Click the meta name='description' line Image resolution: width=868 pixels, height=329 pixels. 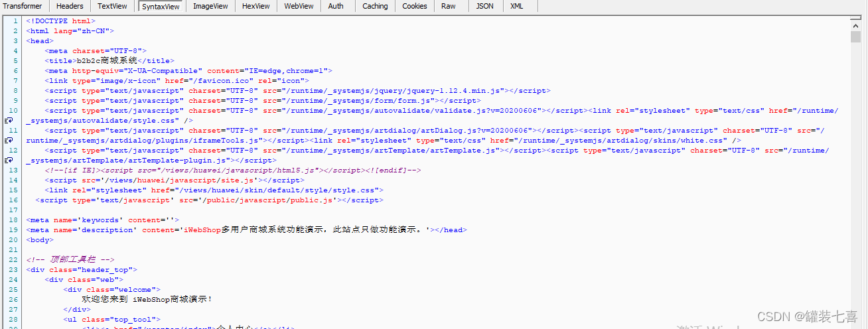tap(246, 230)
